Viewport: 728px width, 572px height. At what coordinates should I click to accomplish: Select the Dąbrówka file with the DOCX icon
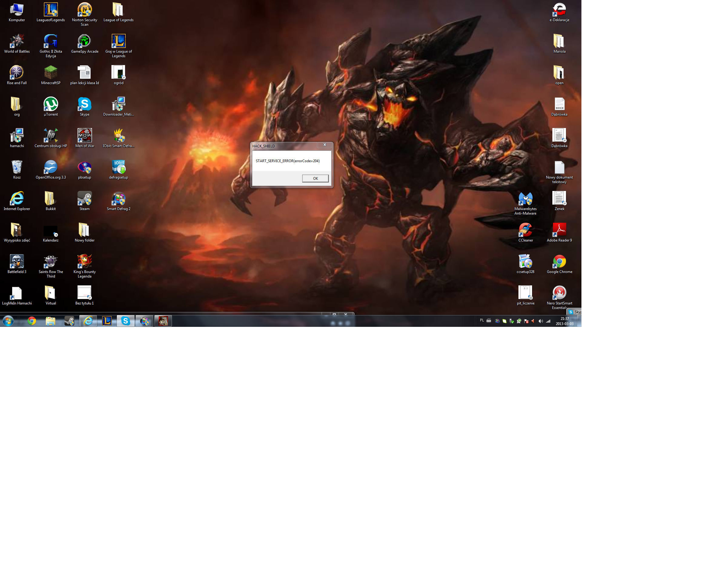pos(559,107)
